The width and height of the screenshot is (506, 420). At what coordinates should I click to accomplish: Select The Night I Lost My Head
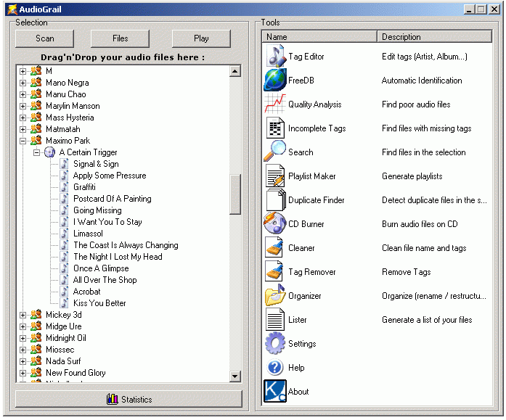point(118,257)
